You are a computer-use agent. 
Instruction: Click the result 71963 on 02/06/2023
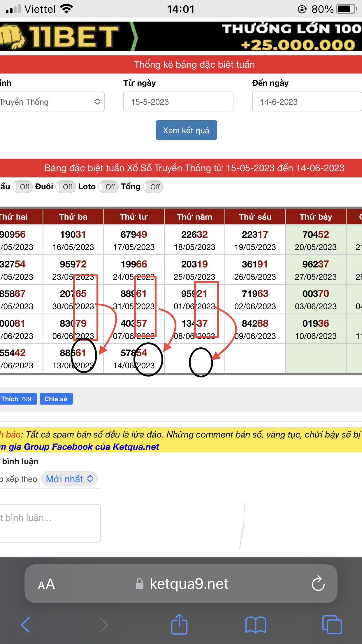pyautogui.click(x=255, y=293)
